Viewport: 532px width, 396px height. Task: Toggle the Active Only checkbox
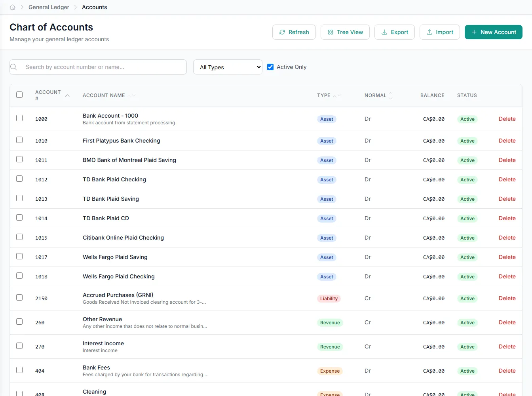click(x=270, y=67)
